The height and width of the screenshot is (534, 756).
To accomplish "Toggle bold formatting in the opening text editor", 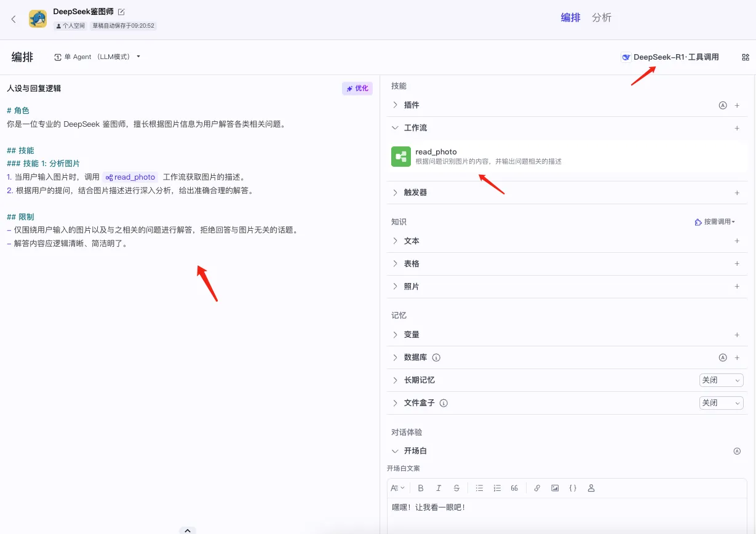I will (x=420, y=488).
